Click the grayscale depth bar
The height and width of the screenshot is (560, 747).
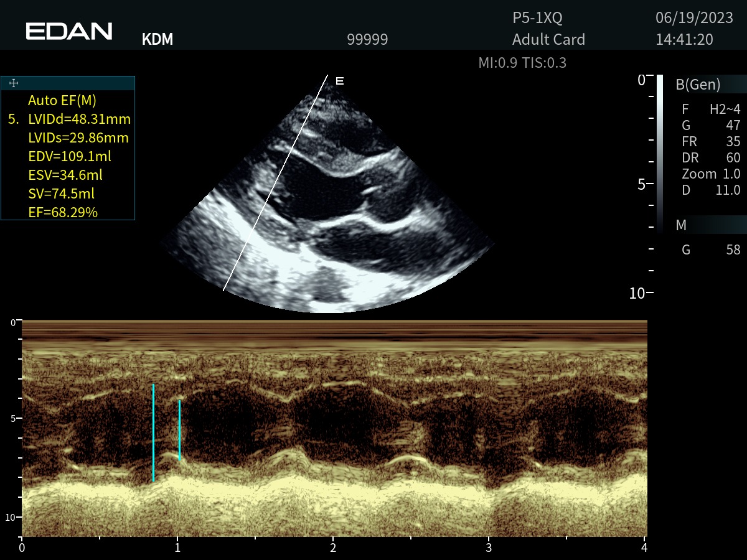pyautogui.click(x=660, y=152)
